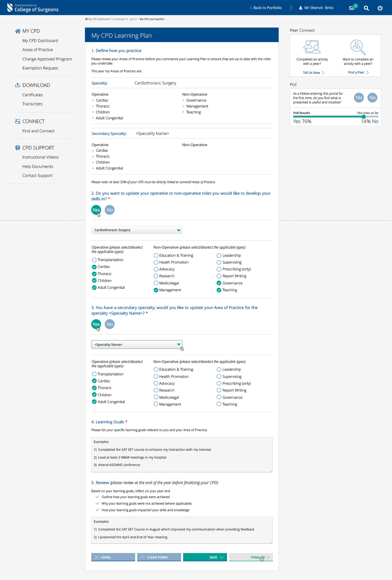Click the CLEAR FORM button
The image size is (392, 580).
pos(159,557)
